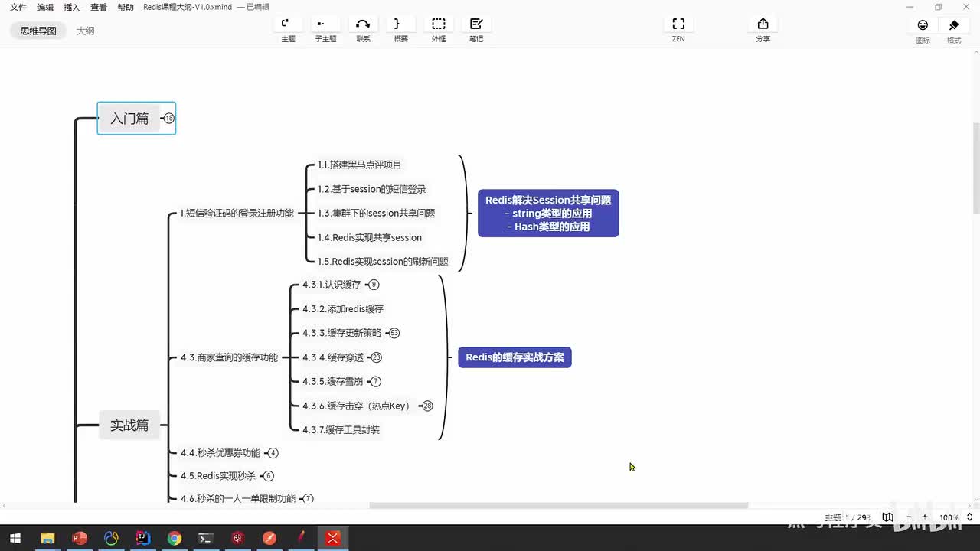Select subtopic 1.1.搭建黑马点评项目
Screen dimensions: 980x551
coord(360,165)
